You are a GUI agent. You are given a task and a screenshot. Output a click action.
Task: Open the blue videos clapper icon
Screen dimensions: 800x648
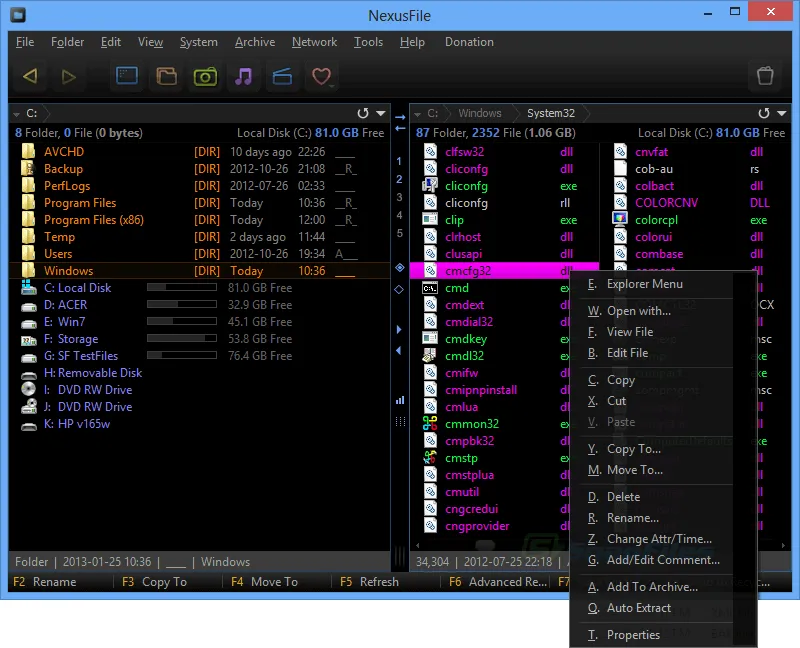[x=282, y=76]
